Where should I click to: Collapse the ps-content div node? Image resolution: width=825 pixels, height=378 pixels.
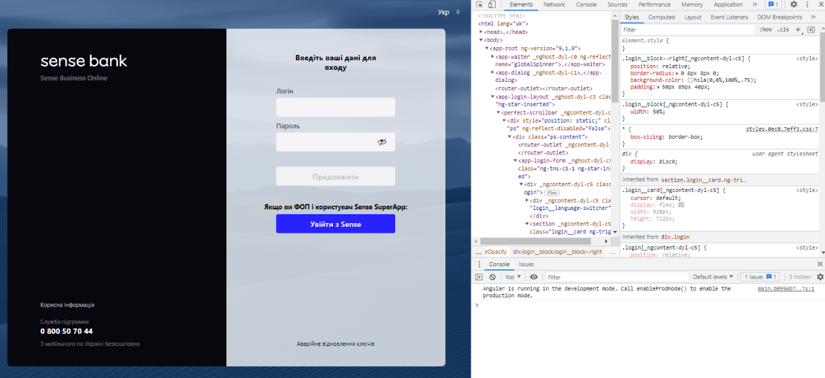point(510,137)
